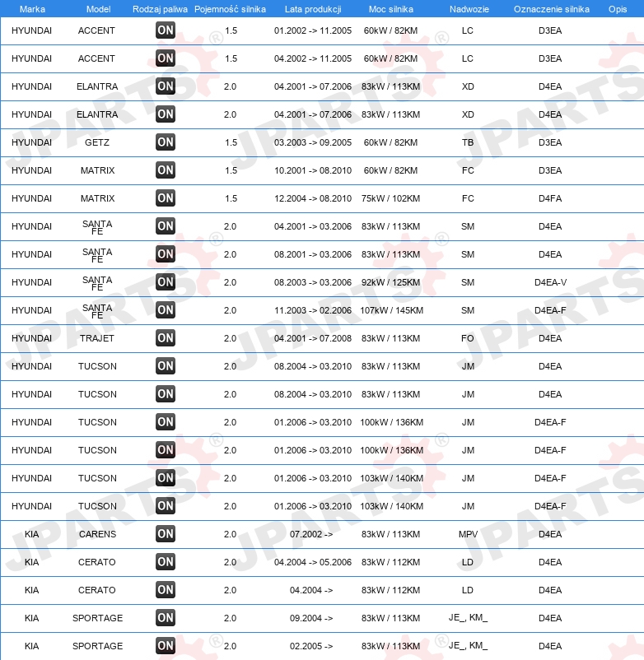Screen dimensions: 644x660
Task: Click the TB body code cell
Action: click(468, 142)
